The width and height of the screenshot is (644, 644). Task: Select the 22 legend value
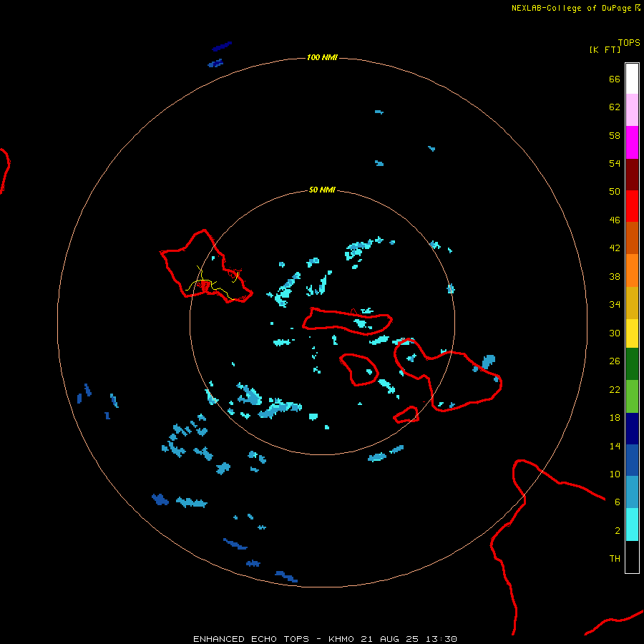point(615,389)
